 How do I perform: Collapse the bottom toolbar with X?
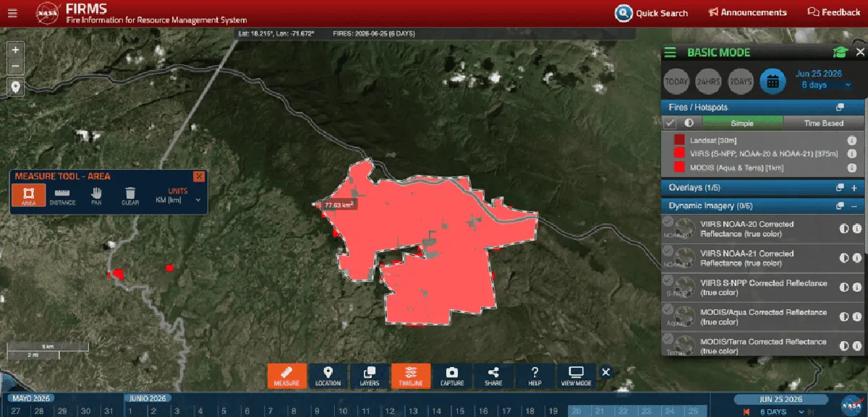[x=606, y=372]
